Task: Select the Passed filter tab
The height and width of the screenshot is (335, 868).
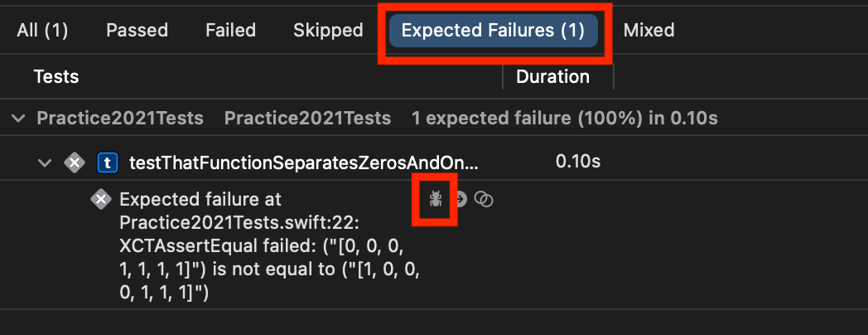Action: (137, 30)
